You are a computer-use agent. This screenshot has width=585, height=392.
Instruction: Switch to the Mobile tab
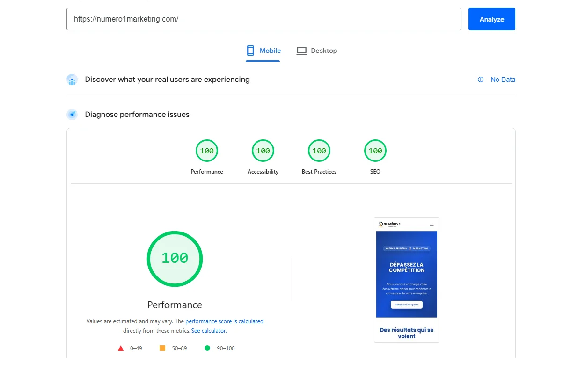tap(263, 51)
